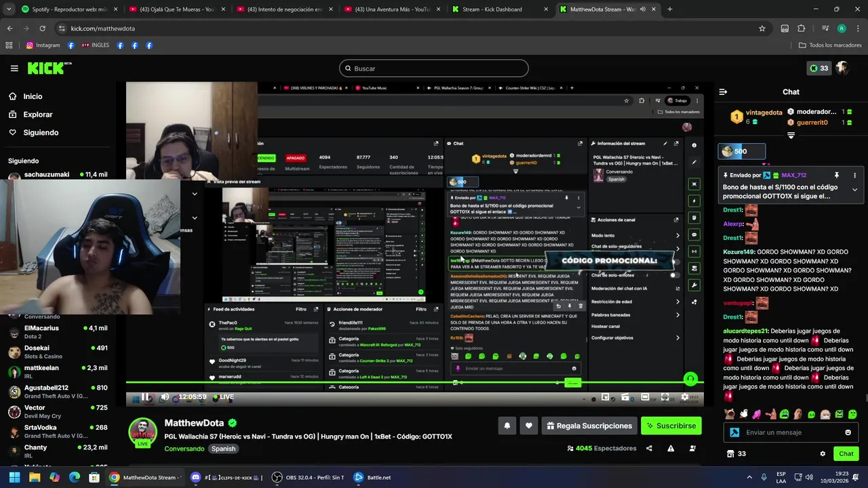The width and height of the screenshot is (868, 488).
Task: Open the Conversando category link
Action: click(184, 449)
